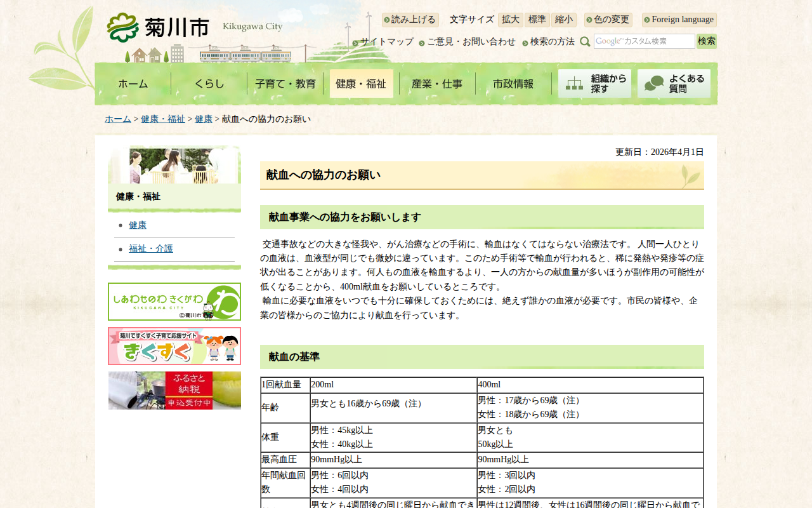Click the Kikugawa City text in header
This screenshot has width=812, height=508.
[252, 26]
